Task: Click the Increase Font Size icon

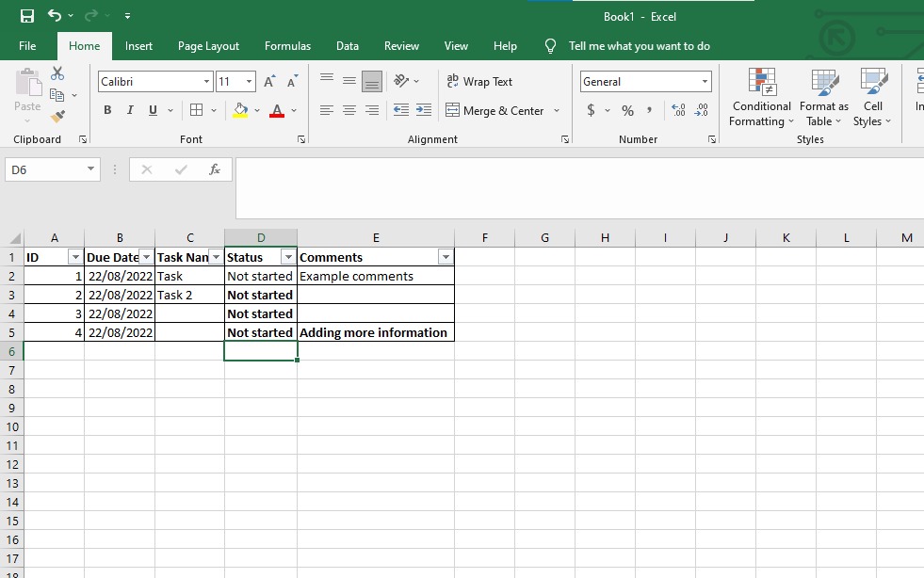Action: 269,82
